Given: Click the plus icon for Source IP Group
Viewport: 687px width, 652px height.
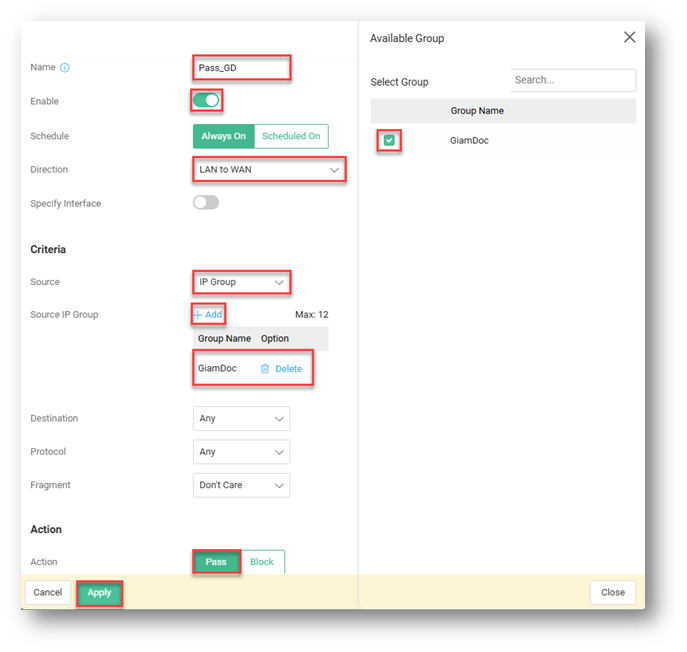Looking at the screenshot, I should 198,314.
